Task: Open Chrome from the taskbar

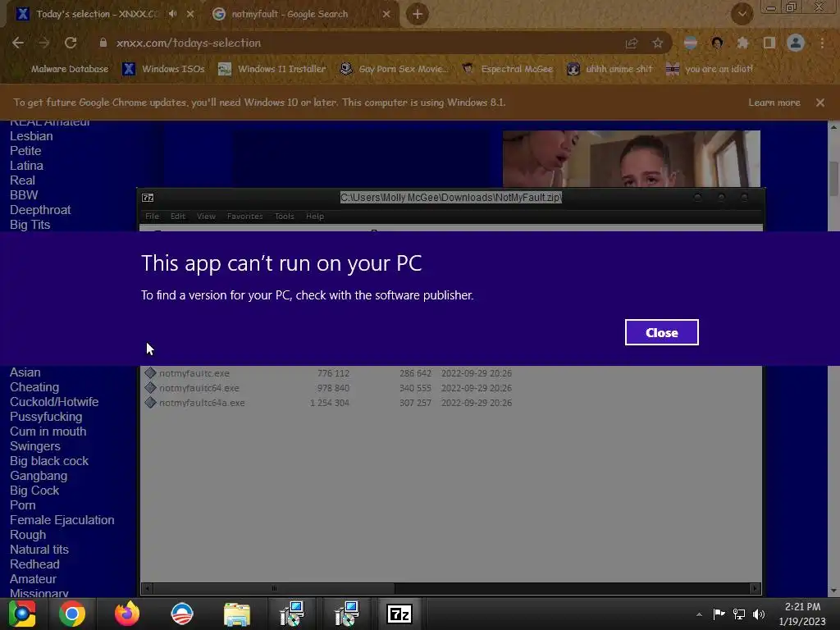Action: click(x=72, y=614)
